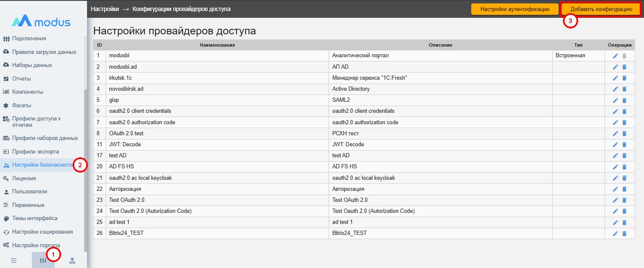Click Настройки breadcrumb link
644x268 pixels.
(104, 9)
